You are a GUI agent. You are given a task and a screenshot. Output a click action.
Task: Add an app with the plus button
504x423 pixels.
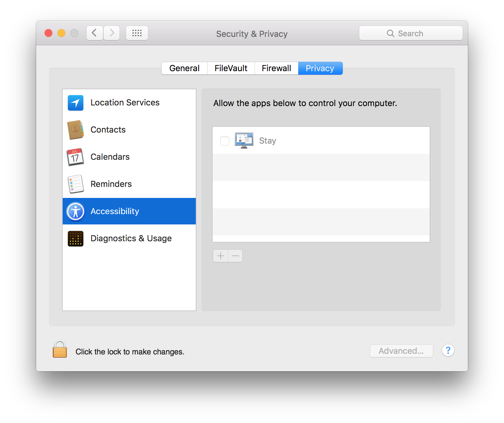click(221, 256)
